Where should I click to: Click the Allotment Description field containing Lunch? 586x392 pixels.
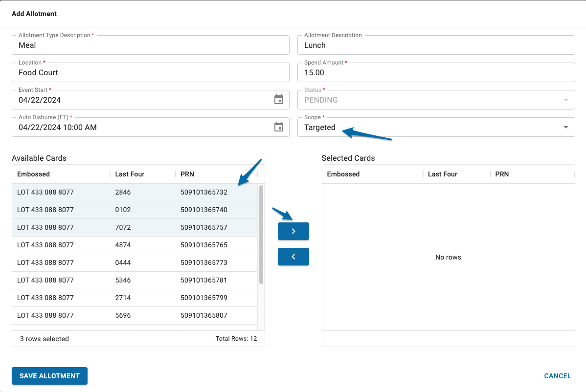tap(435, 45)
